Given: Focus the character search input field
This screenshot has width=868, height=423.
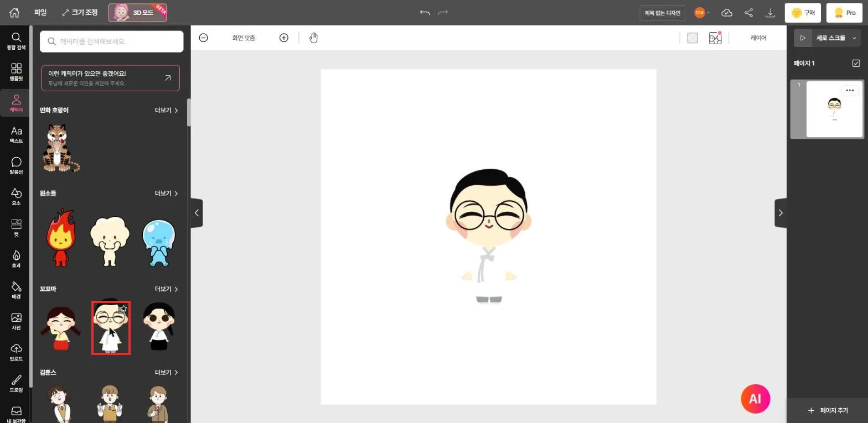Looking at the screenshot, I should pos(111,41).
